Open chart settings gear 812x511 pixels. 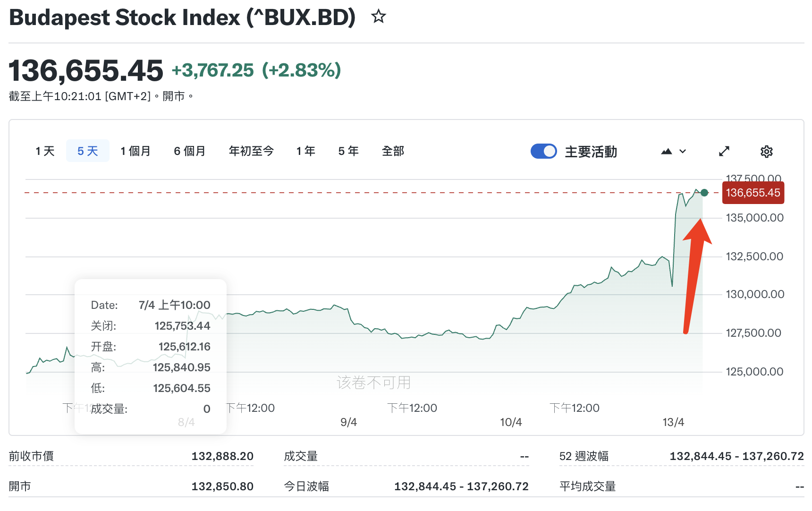[x=766, y=152]
